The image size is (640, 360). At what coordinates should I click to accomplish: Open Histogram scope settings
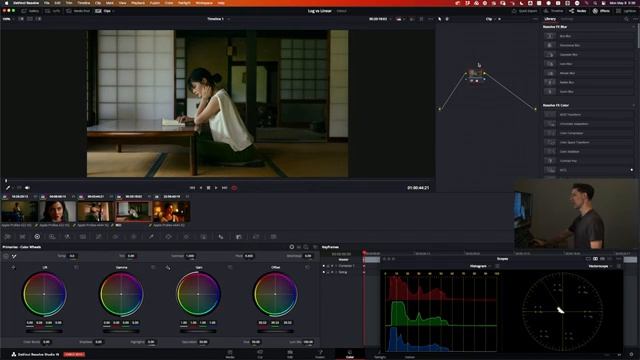497,266
